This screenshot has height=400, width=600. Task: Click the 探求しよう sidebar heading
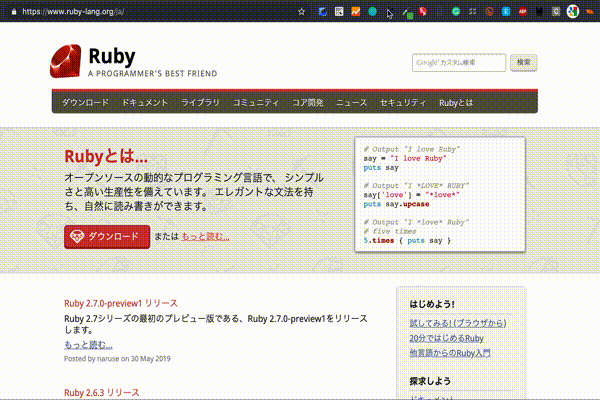[430, 381]
